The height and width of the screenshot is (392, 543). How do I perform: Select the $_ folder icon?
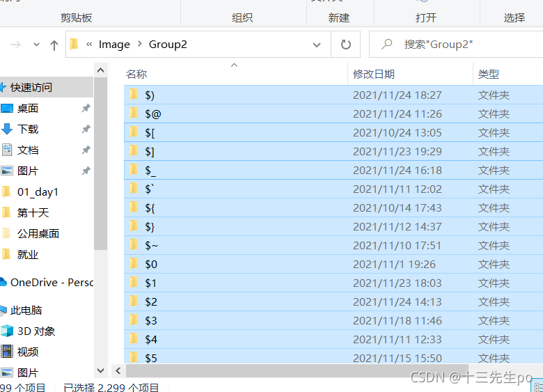[134, 170]
